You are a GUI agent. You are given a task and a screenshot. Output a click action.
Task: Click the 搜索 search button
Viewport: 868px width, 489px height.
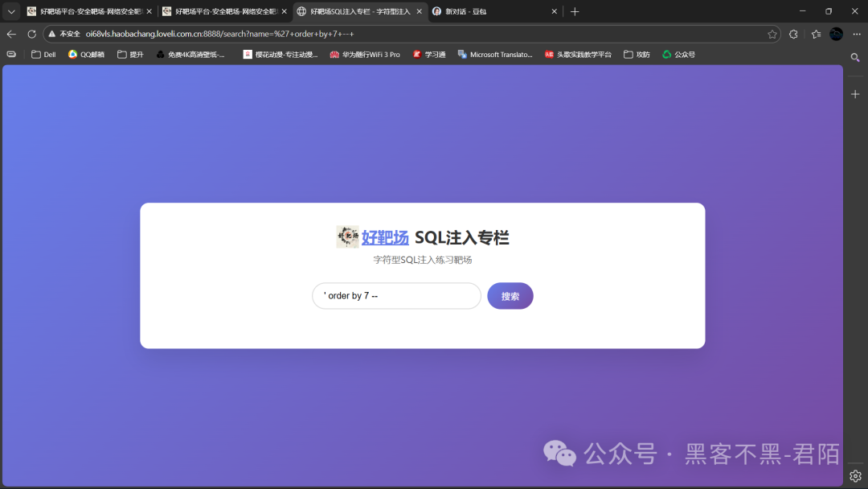pos(510,296)
